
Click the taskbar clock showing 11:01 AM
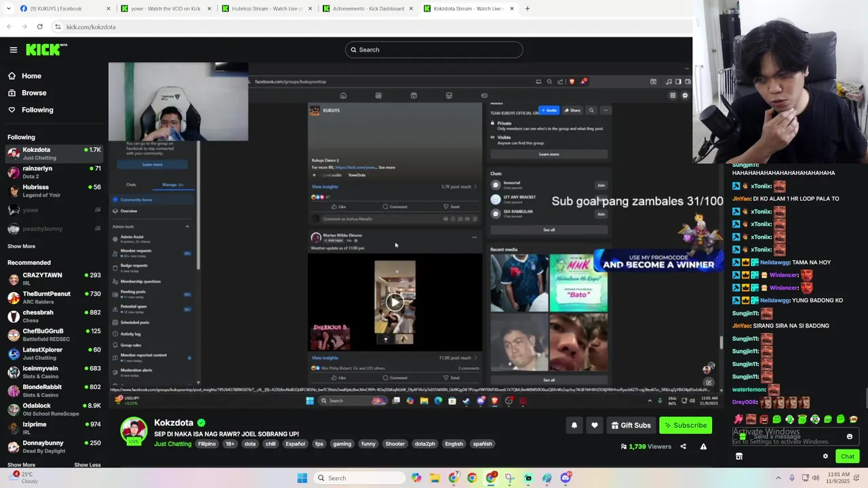click(840, 478)
